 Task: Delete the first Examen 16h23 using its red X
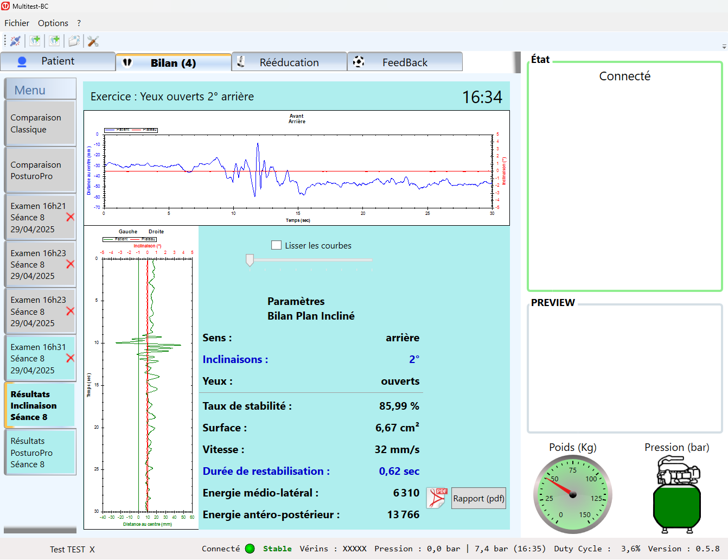71,264
